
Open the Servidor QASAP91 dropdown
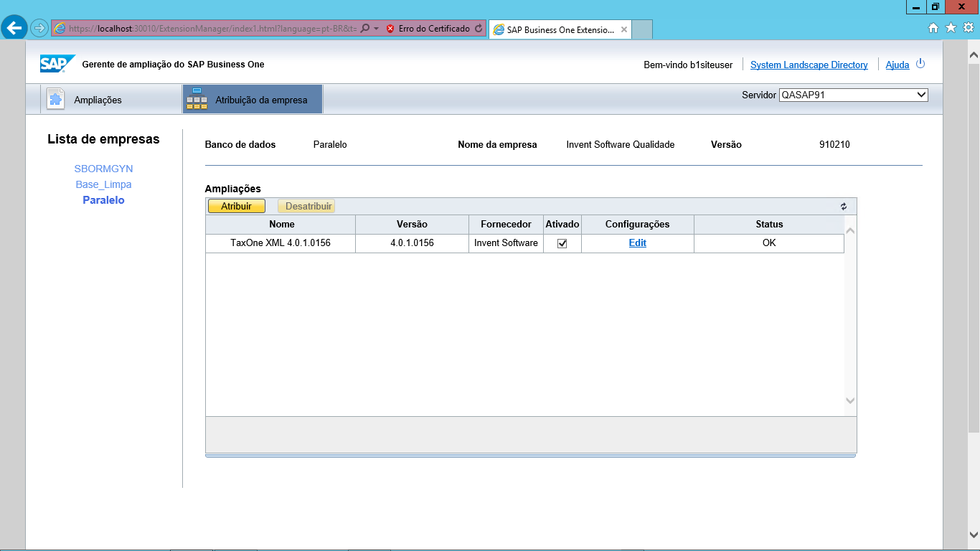coord(854,95)
